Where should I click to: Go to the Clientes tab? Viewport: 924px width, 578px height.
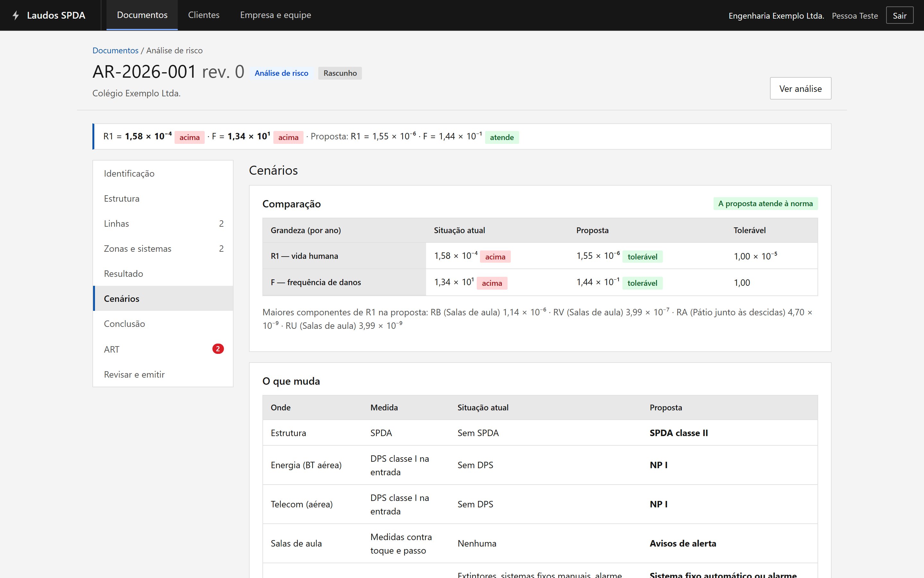pyautogui.click(x=203, y=15)
